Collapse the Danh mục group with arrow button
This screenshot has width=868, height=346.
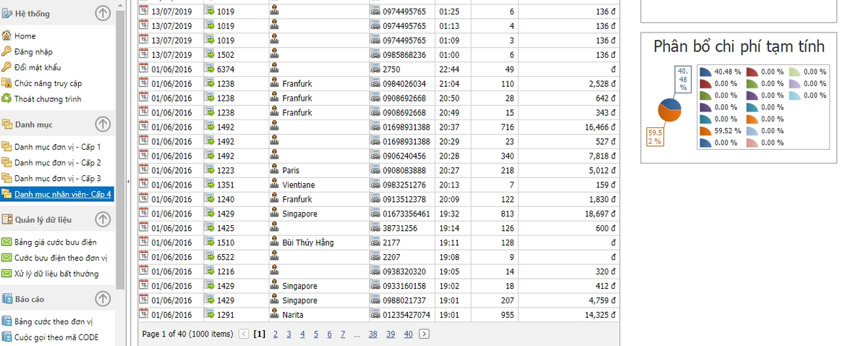pyautogui.click(x=103, y=125)
